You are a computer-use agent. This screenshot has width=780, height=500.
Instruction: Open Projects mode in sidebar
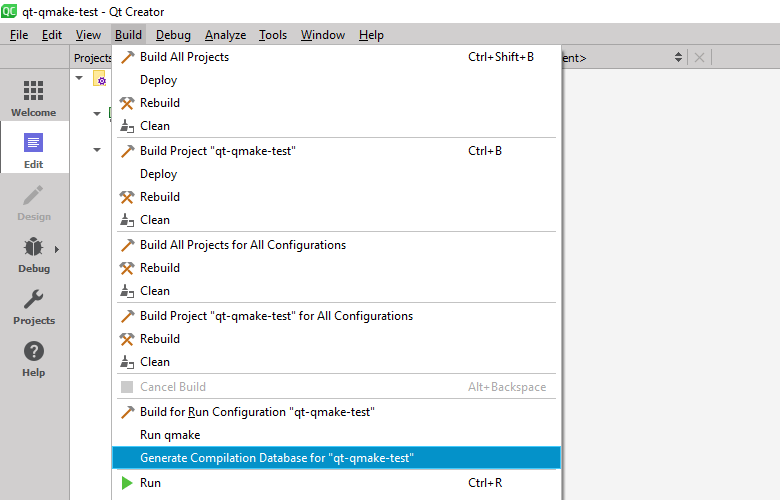[33, 306]
